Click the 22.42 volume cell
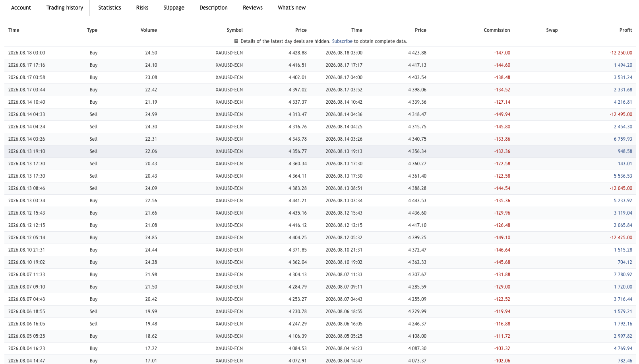The width and height of the screenshot is (639, 364). click(x=151, y=90)
